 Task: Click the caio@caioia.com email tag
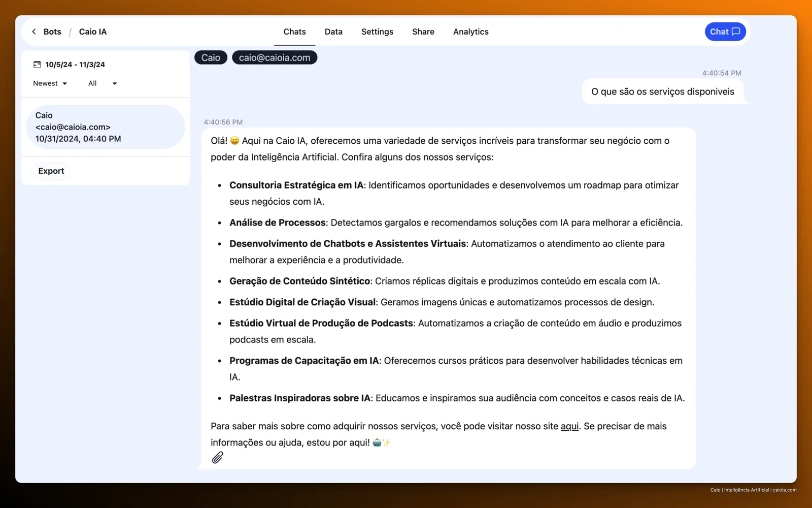point(275,57)
